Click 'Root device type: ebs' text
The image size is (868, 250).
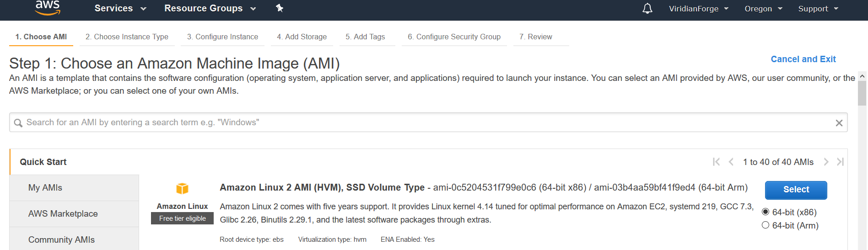tap(252, 239)
